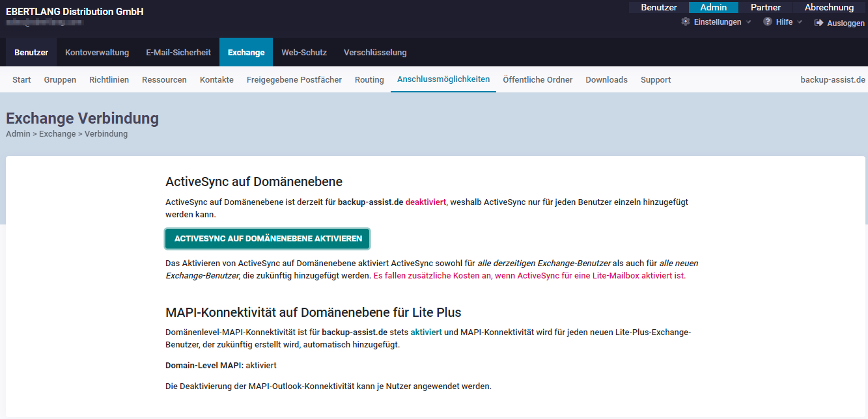The width and height of the screenshot is (868, 419).
Task: Go to the Gruppen sub-tab
Action: pyautogui.click(x=60, y=80)
